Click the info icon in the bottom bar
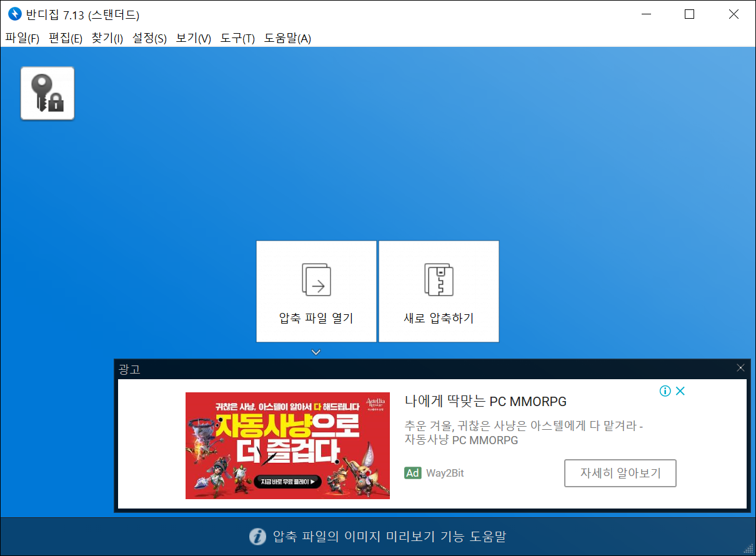The width and height of the screenshot is (756, 556). [x=257, y=537]
